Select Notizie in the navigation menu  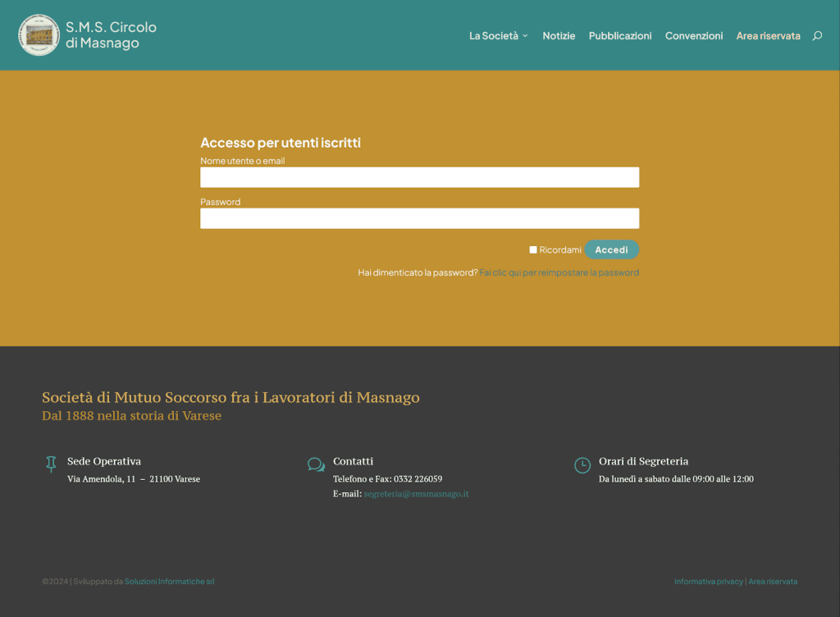coord(559,36)
